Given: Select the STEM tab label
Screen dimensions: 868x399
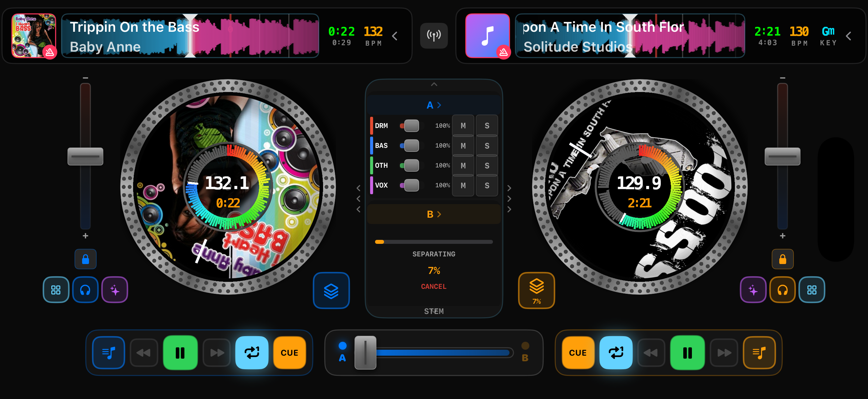Looking at the screenshot, I should click(x=434, y=311).
